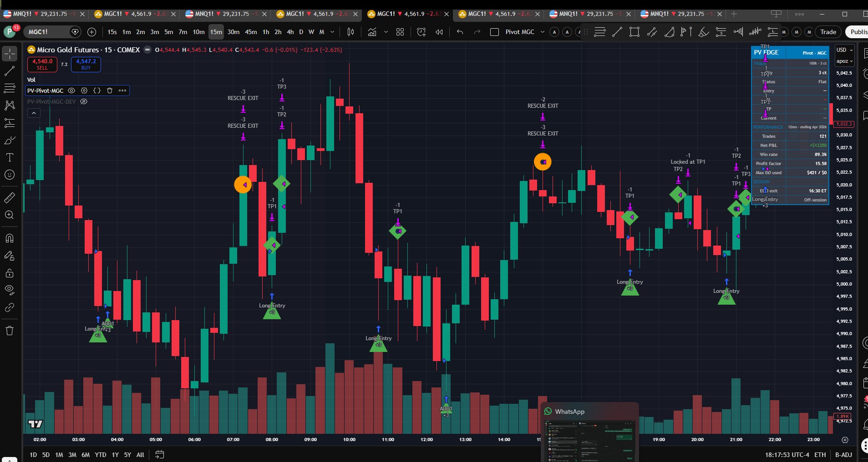
Task: Open the forecasting and measurement tool group in left sidebar
Action: (10, 123)
